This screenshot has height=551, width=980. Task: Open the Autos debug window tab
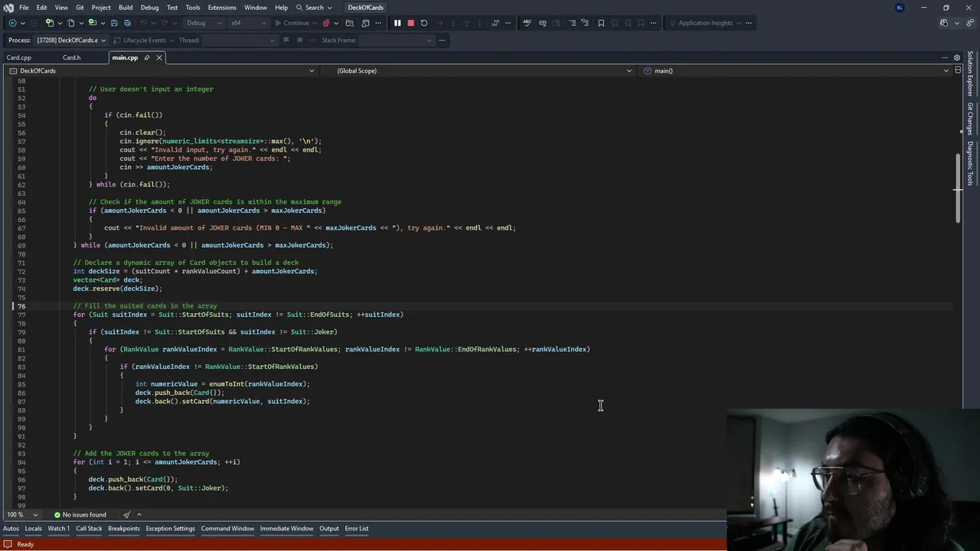click(11, 528)
